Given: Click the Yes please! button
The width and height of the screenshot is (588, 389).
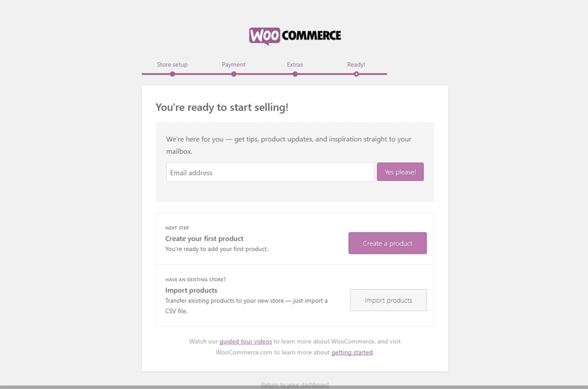Looking at the screenshot, I should (400, 172).
